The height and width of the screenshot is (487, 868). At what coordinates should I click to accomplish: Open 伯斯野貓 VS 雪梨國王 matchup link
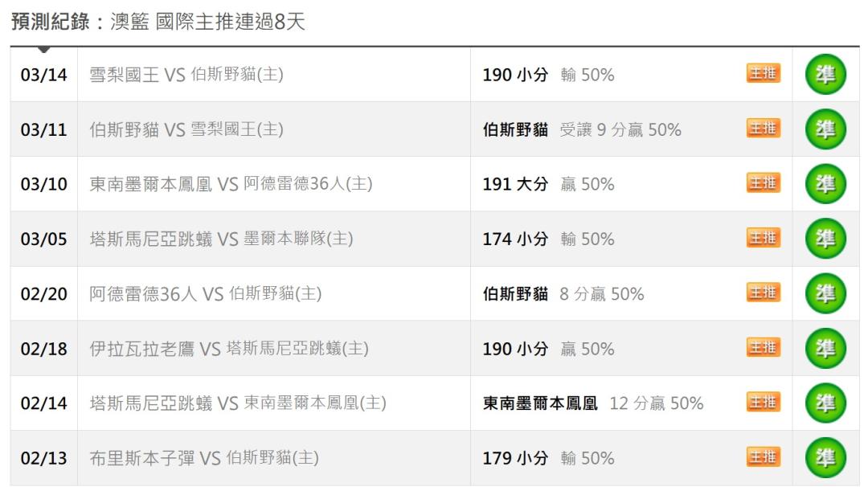[186, 129]
